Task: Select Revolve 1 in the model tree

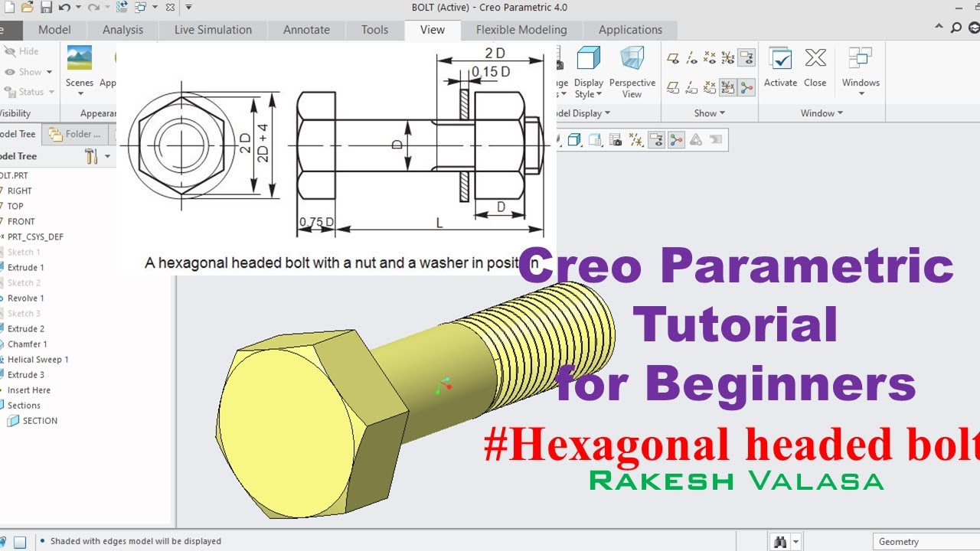Action: tap(26, 298)
